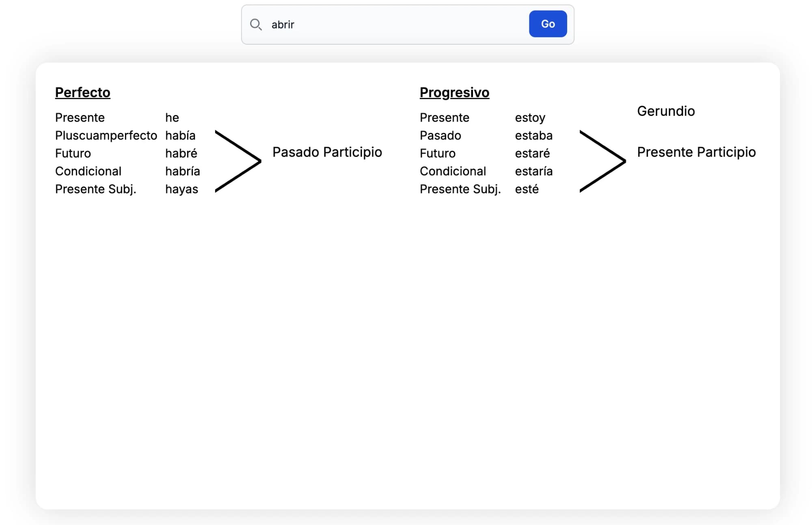812x525 pixels.
Task: Click 'Condicional' label under Perfecto
Action: [88, 171]
